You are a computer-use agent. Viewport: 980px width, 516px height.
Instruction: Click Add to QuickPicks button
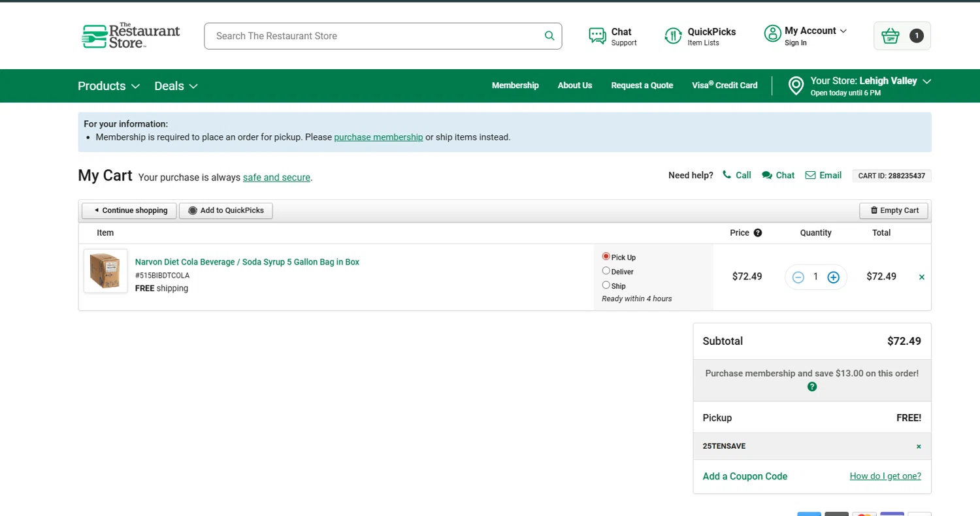click(x=226, y=210)
